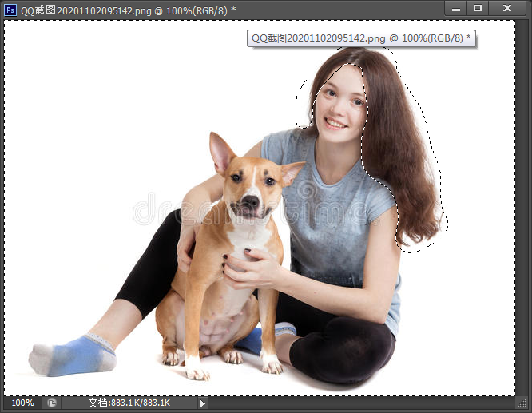
Task: Click the status bar icon beside zoom field
Action: pyautogui.click(x=51, y=403)
